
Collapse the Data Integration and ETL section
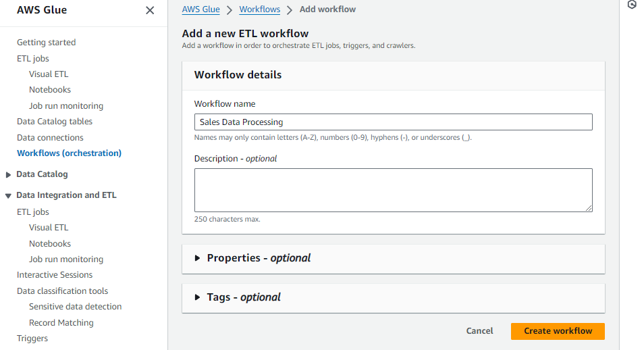pos(8,196)
